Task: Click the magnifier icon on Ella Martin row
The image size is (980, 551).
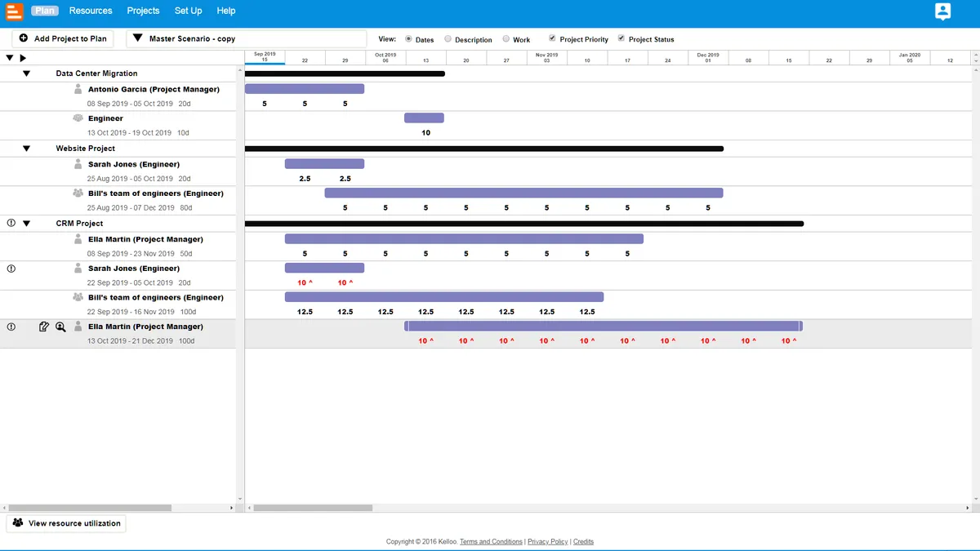Action: pos(60,327)
